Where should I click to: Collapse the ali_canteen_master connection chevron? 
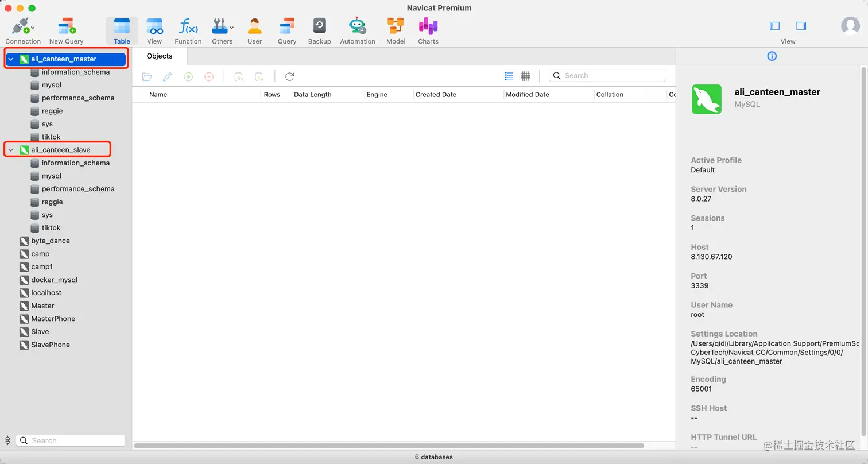pos(10,59)
